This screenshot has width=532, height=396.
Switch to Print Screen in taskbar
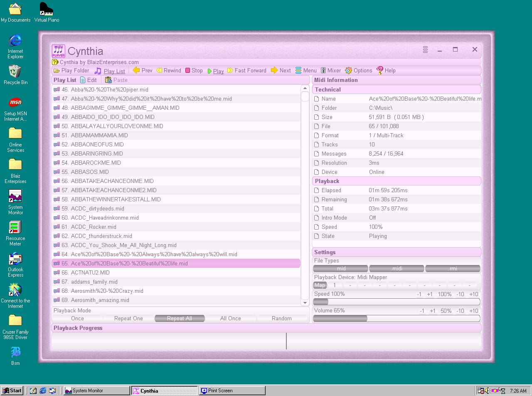pos(232,391)
